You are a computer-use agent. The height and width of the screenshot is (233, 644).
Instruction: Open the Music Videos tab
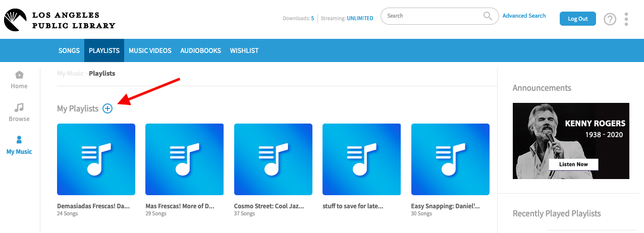tap(150, 51)
